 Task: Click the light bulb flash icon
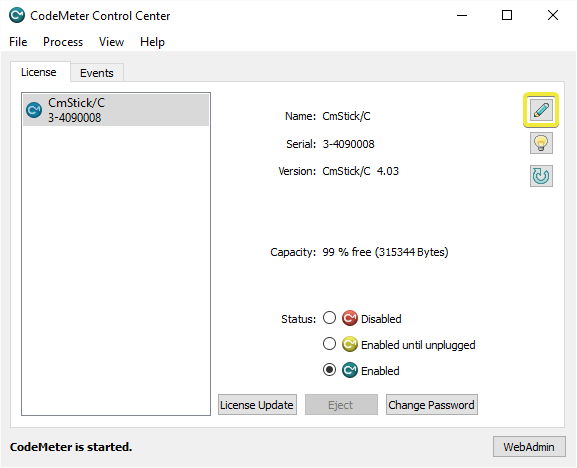[541, 143]
